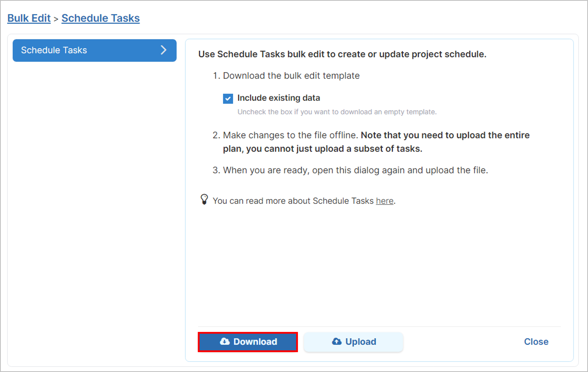Toggle via the Include existing data label
Screen dimensions: 588x372
click(x=279, y=98)
